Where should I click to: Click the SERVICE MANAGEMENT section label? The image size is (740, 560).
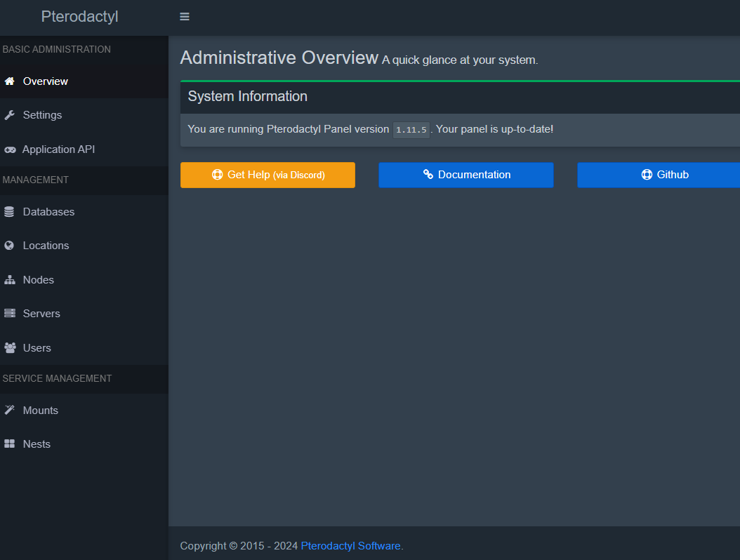(x=57, y=379)
